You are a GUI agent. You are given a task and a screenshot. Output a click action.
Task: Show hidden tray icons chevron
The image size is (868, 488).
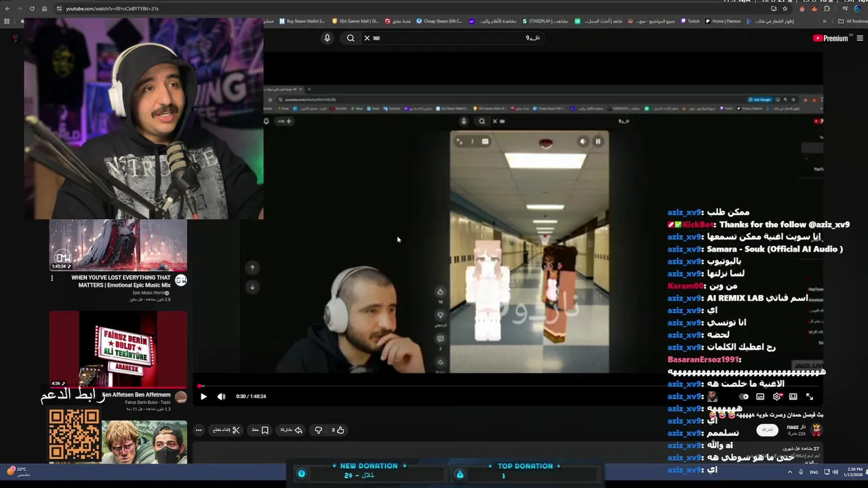789,472
